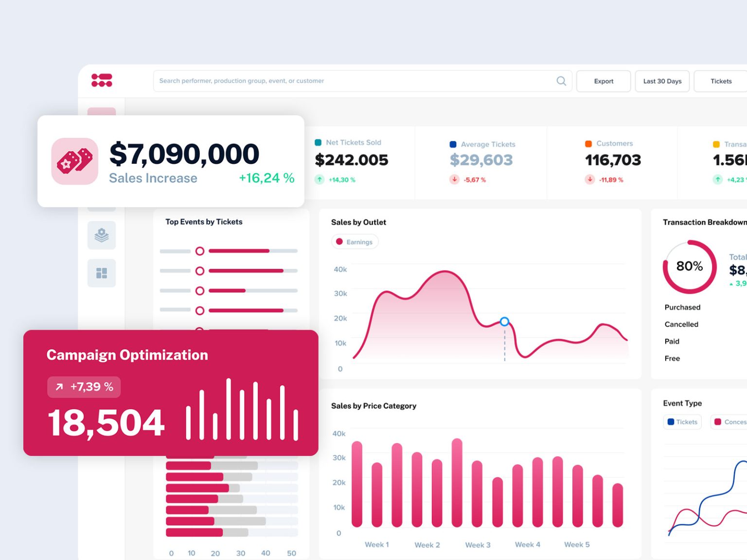Click the Export button
747x560 pixels.
coord(604,81)
